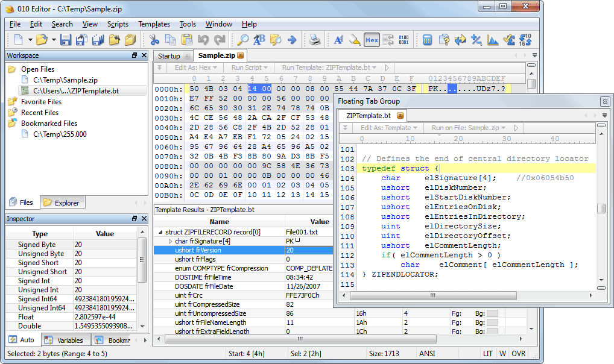Click the Undo arrow icon
This screenshot has width=614, height=364.
pyautogui.click(x=203, y=40)
